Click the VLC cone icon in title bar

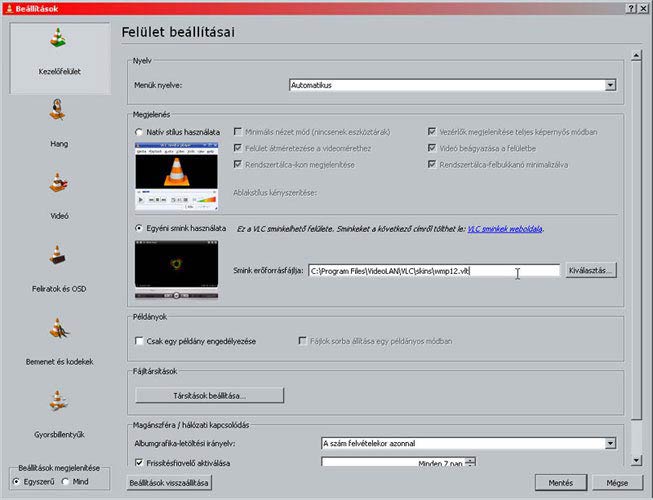[9, 9]
